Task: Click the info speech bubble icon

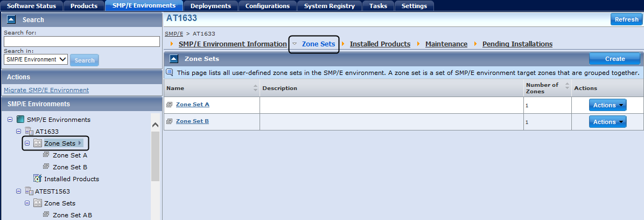Action: tap(170, 73)
